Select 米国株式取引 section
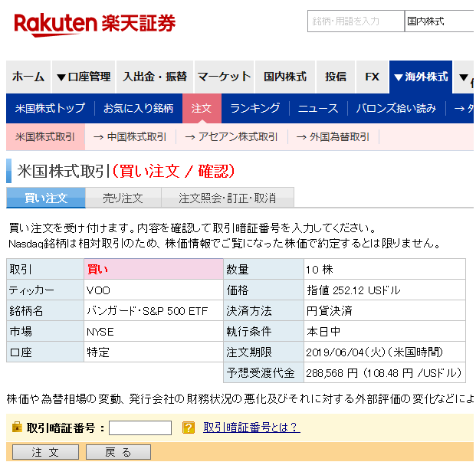The image size is (476, 462). point(45,137)
